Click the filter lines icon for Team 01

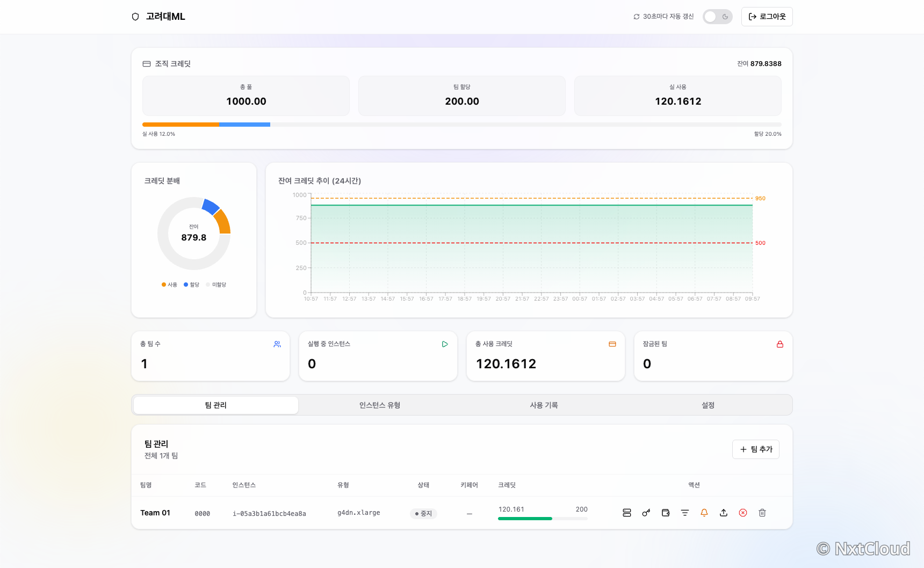(x=685, y=513)
